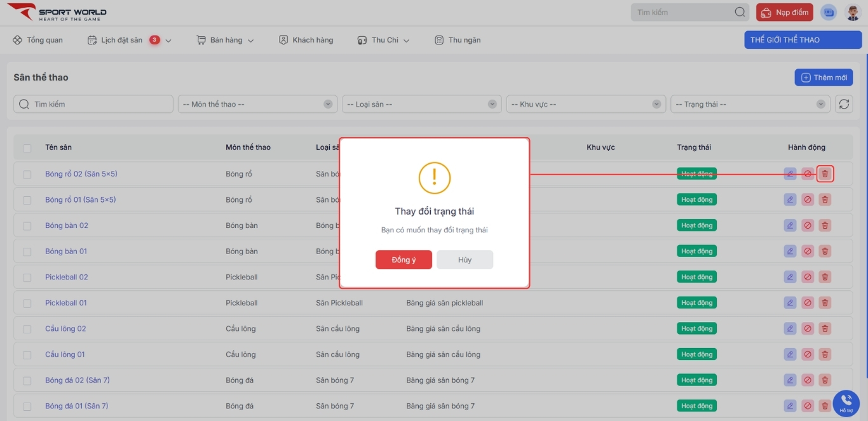
Task: Check the box for Bóng bàn 01 row
Action: [27, 251]
